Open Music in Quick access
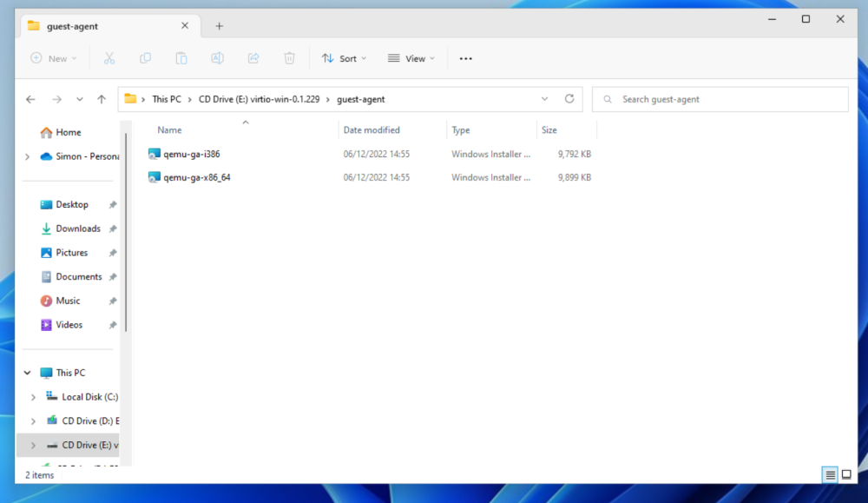Screen dimensions: 868x503 [x=68, y=301]
